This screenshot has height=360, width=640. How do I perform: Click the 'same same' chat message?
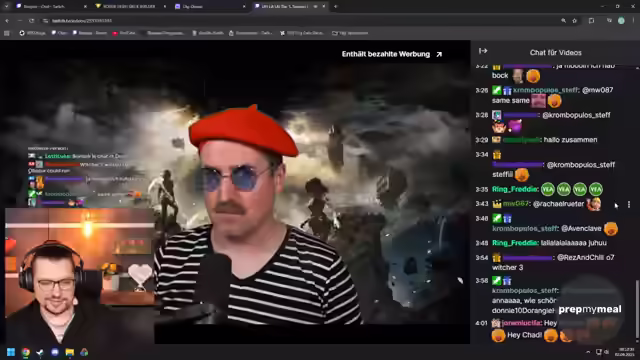(x=511, y=100)
